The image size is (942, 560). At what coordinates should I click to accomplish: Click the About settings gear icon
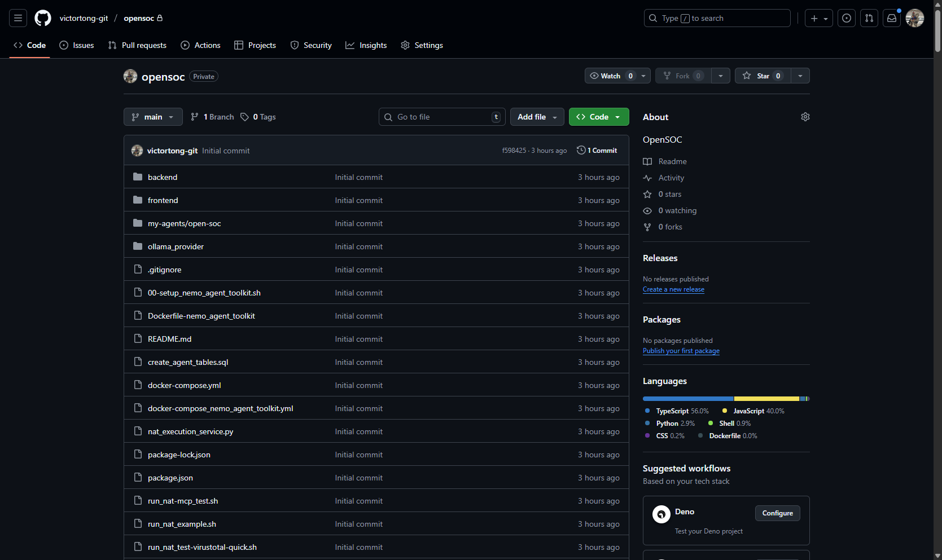[805, 117]
